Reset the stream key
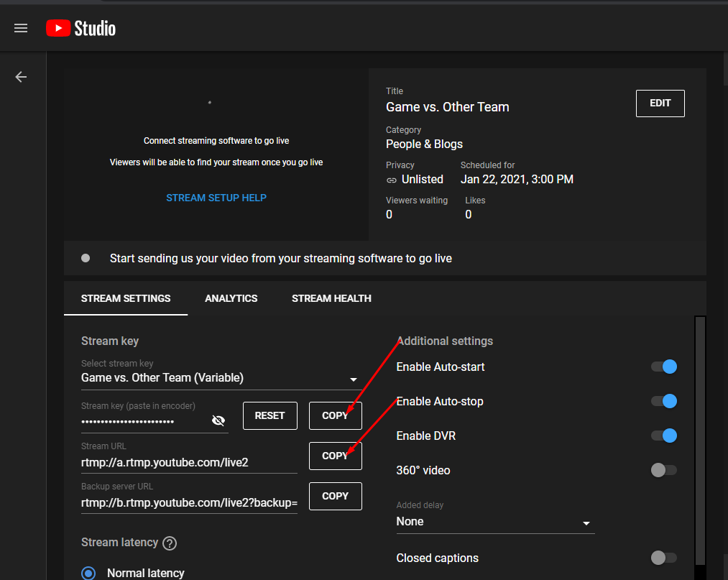The height and width of the screenshot is (580, 728). (269, 415)
